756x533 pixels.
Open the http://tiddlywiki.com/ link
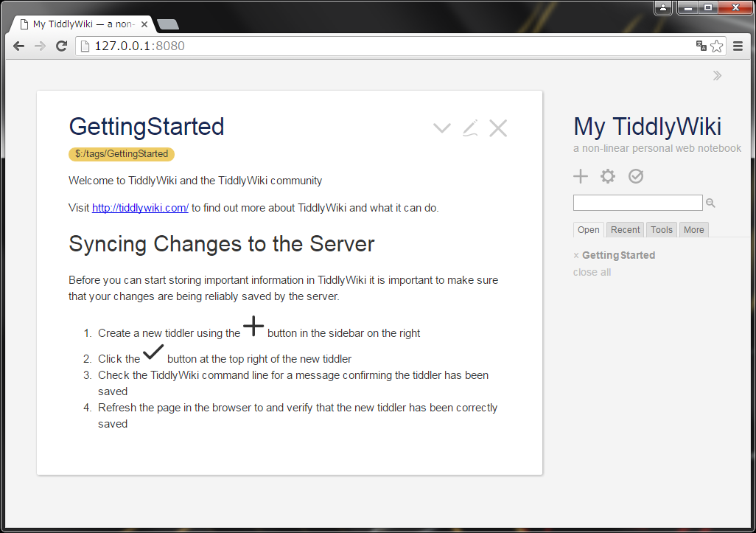140,208
